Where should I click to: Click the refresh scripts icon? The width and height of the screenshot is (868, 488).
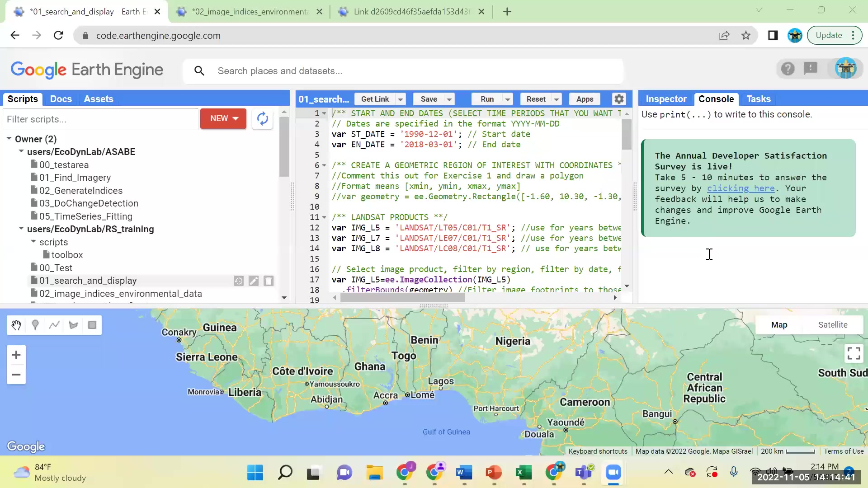[262, 119]
